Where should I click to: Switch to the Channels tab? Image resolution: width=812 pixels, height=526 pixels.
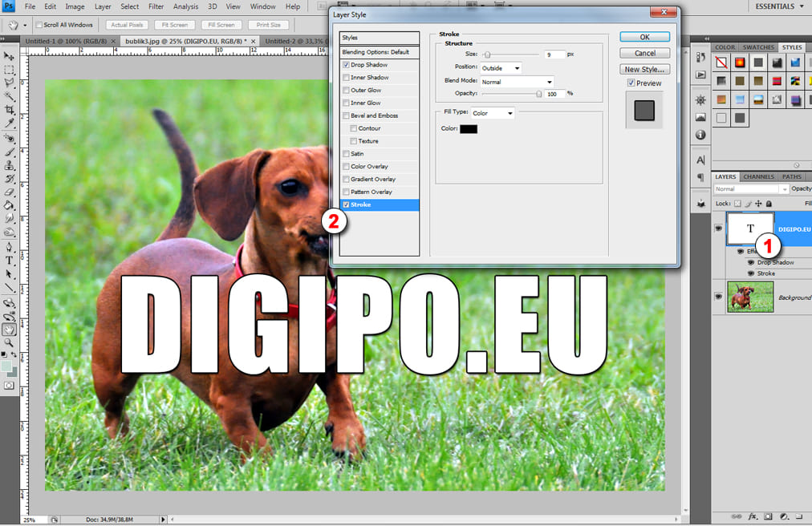758,176
